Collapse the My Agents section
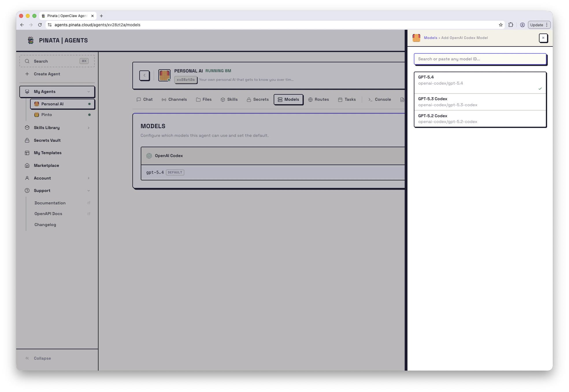Viewport: 569px width, 392px height. pos(88,92)
